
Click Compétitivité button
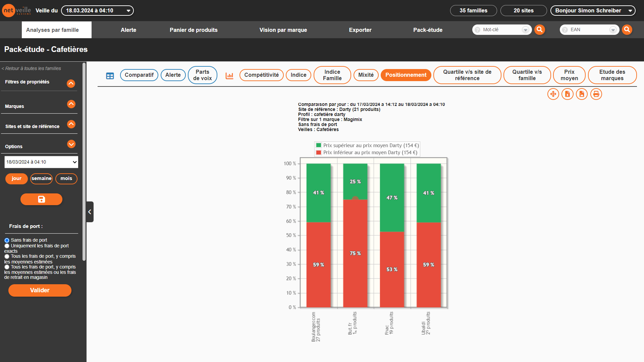click(x=262, y=75)
